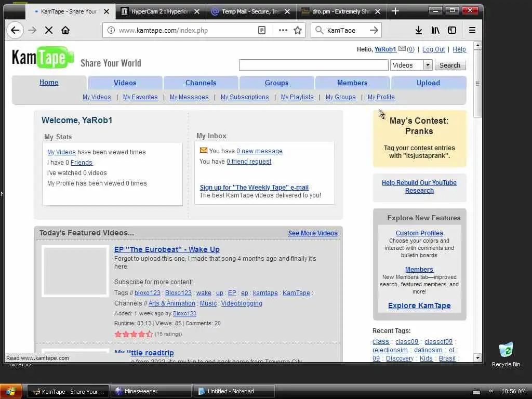Open the Channels navigation tab

(x=201, y=83)
